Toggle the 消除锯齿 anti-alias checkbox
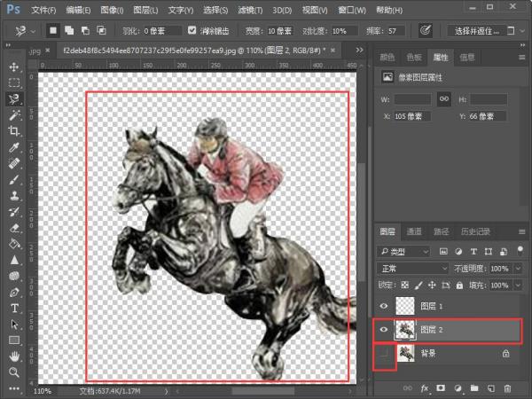 pyautogui.click(x=192, y=30)
